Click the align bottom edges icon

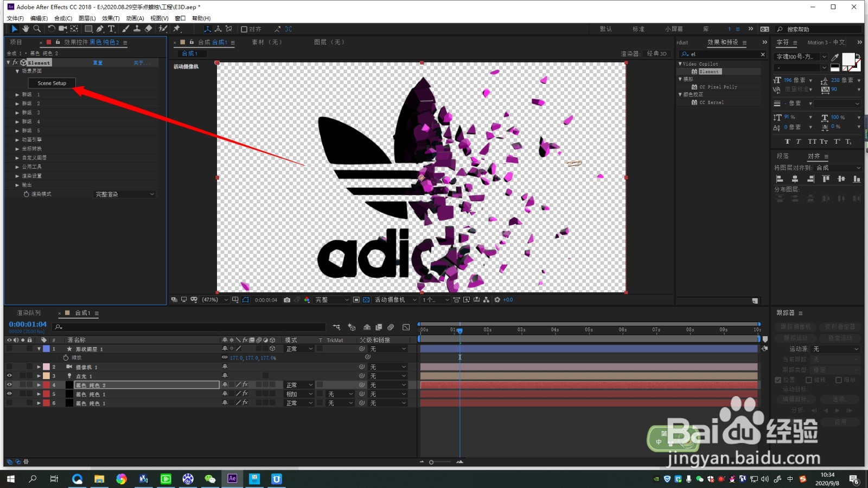pyautogui.click(x=857, y=179)
